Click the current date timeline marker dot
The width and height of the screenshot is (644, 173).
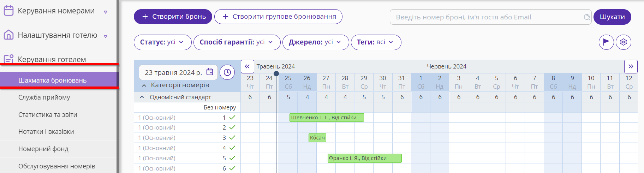(x=276, y=73)
